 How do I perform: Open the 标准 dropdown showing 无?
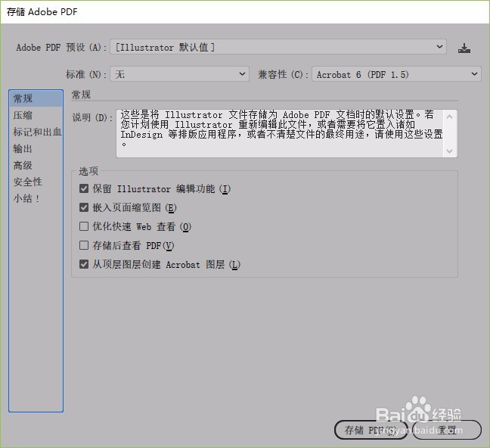tap(179, 74)
